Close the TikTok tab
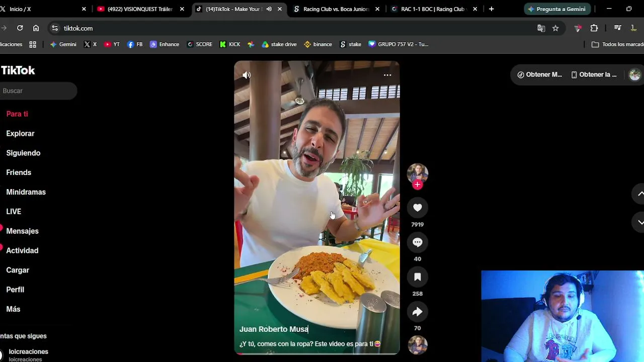 point(280,9)
